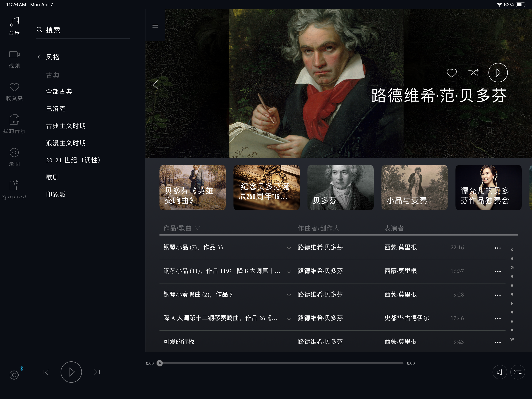
Task: Favorite Beethoven with the heart icon
Action: point(451,73)
